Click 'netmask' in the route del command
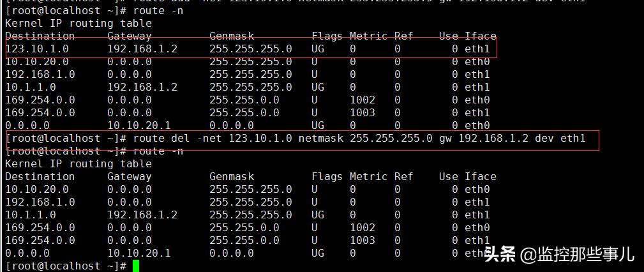 point(320,138)
